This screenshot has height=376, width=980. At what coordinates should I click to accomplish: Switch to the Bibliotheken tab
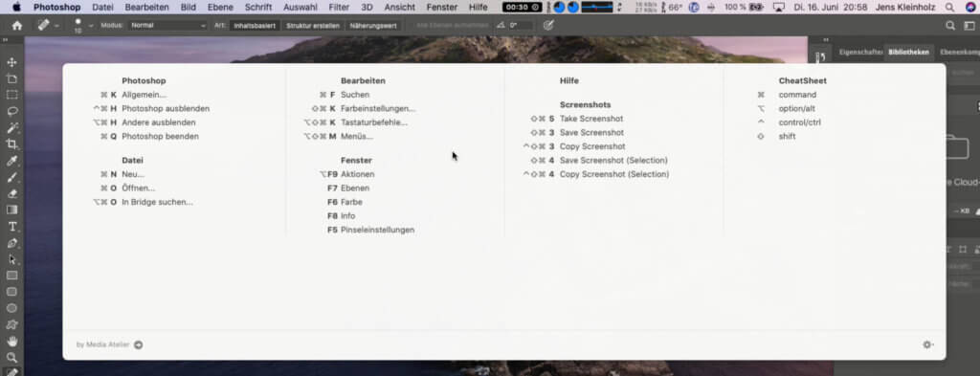(909, 53)
